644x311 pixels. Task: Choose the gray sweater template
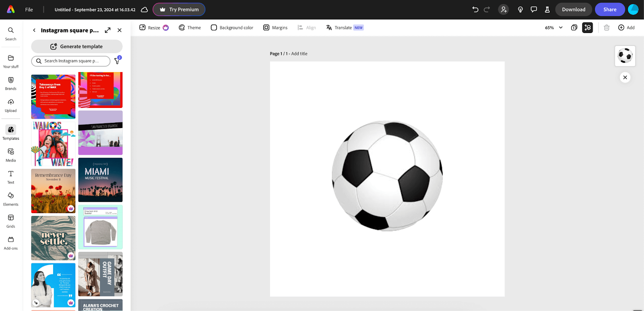(x=100, y=227)
